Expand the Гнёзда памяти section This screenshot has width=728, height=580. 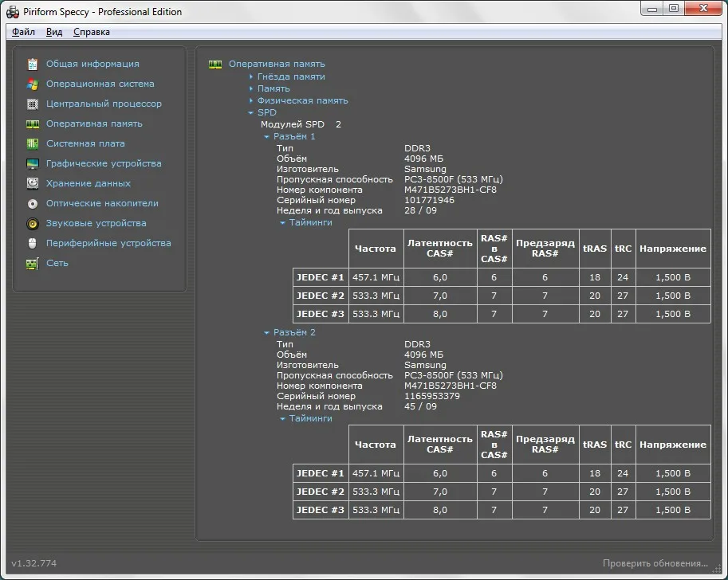(x=290, y=76)
